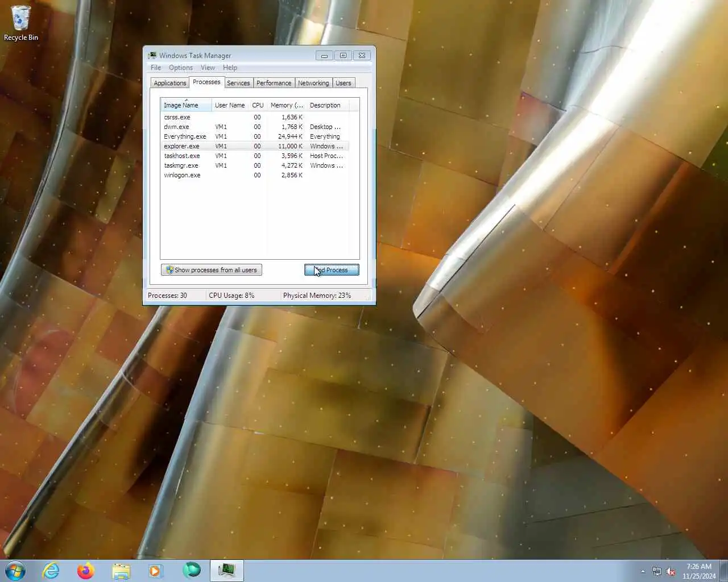This screenshot has width=728, height=582.
Task: Select Task Manager taskbar button
Action: click(227, 570)
